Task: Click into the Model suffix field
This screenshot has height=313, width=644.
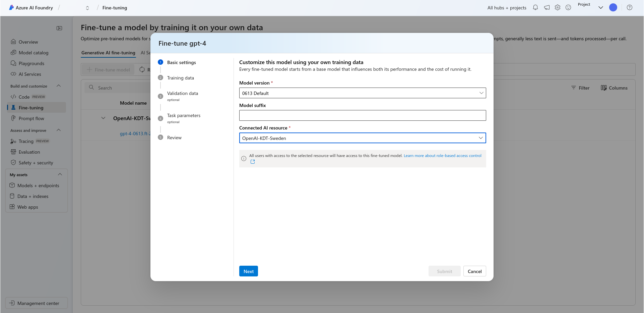Action: 363,115
